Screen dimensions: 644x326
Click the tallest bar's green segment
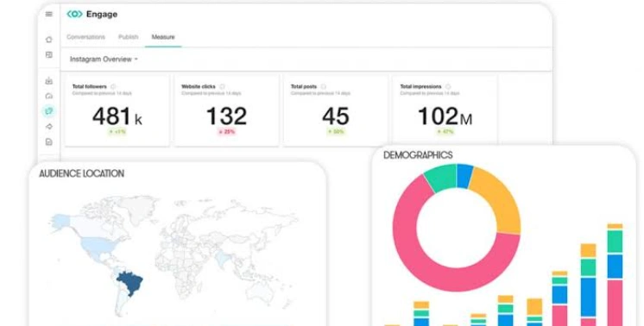coord(615,241)
